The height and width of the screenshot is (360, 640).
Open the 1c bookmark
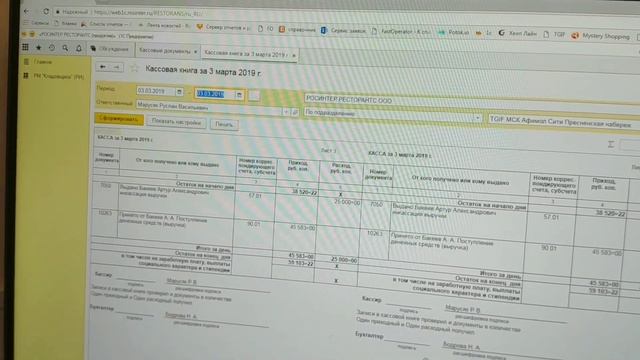pos(484,33)
